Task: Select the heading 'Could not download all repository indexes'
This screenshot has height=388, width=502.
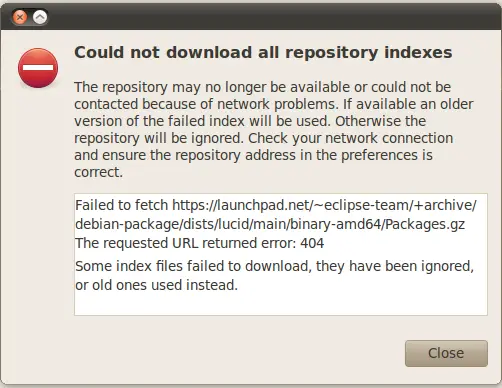Action: point(263,53)
